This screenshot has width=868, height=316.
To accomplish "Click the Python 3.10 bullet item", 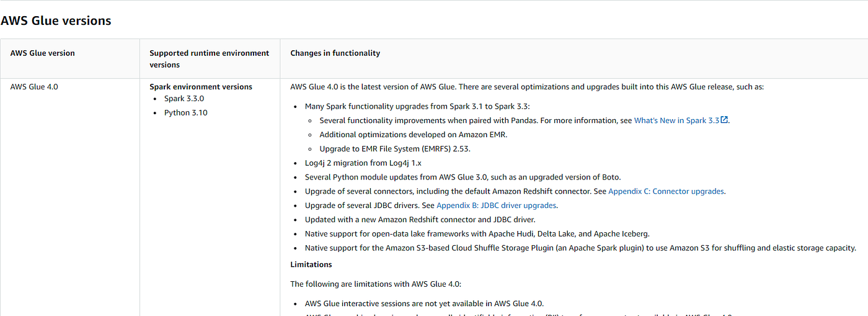I will pos(186,113).
